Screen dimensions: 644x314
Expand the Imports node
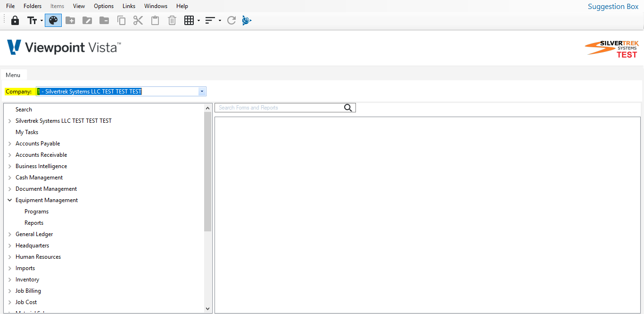coord(10,268)
